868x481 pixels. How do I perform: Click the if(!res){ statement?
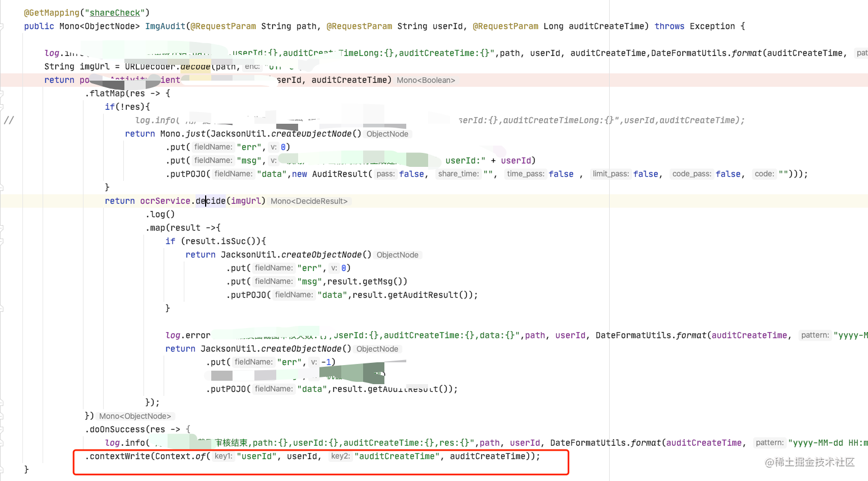point(127,107)
